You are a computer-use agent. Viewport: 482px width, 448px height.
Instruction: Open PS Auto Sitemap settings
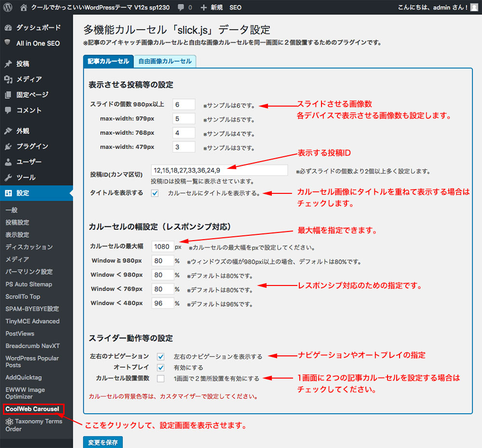click(28, 284)
